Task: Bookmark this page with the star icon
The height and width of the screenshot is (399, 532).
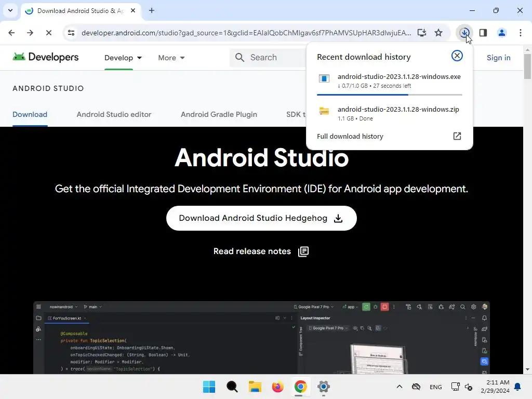Action: pyautogui.click(x=438, y=33)
